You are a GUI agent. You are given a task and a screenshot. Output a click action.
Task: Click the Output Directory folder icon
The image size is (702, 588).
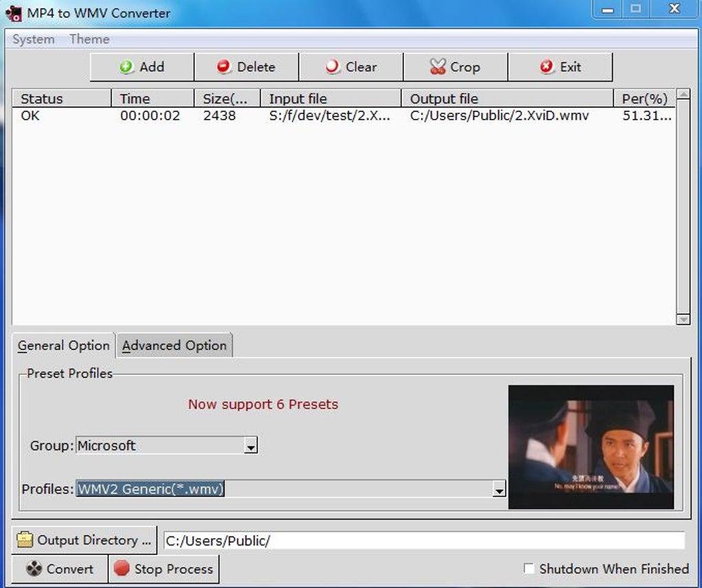[25, 540]
